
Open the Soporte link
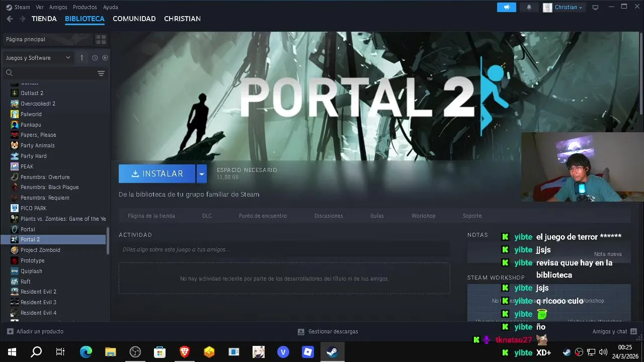point(472,216)
